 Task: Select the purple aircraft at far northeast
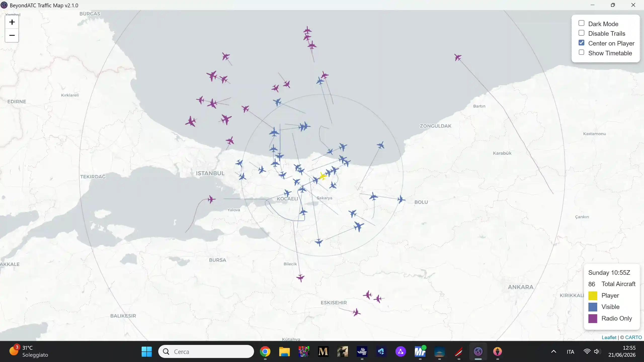[x=458, y=57]
